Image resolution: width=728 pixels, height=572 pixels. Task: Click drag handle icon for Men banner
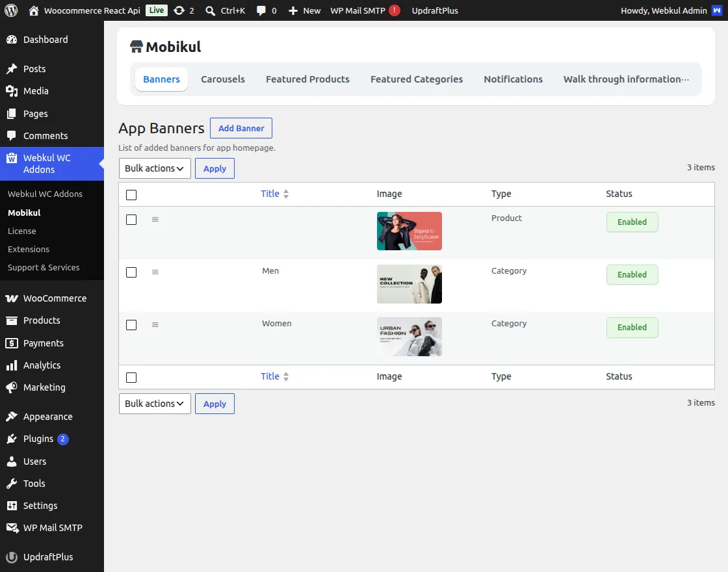[155, 272]
